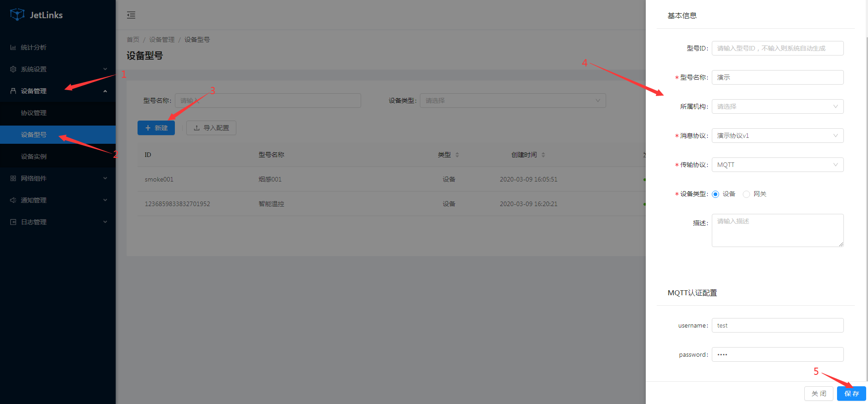This screenshot has height=404, width=868.
Task: Open the 传输协议 MQTT dropdown
Action: coord(777,165)
